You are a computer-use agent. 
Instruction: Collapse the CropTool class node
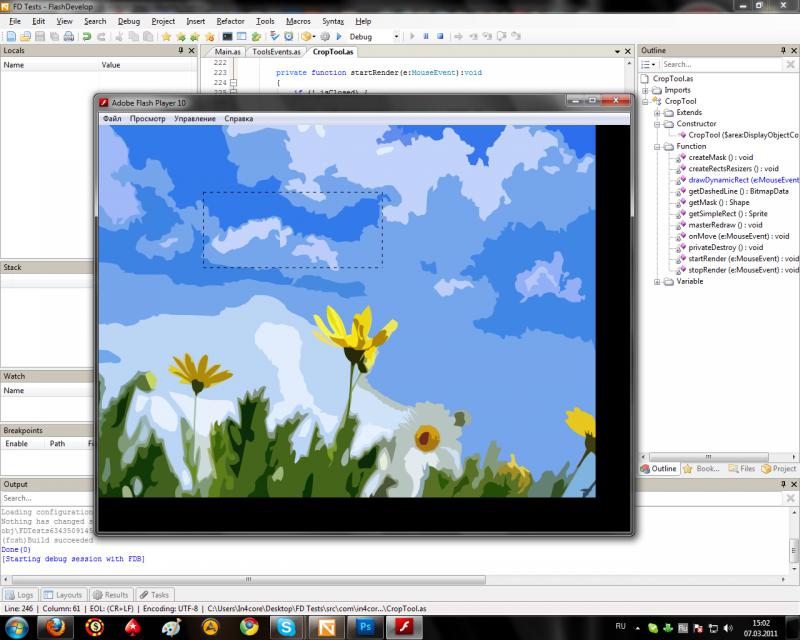(x=645, y=102)
